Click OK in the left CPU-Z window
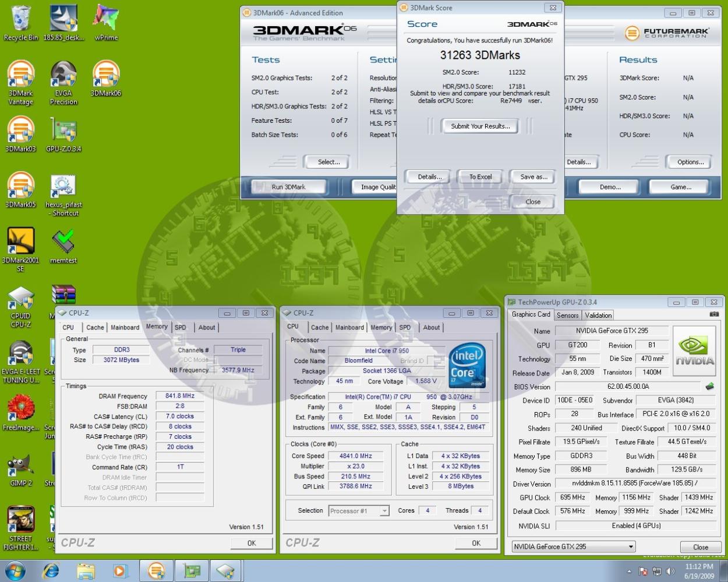The width and height of the screenshot is (728, 582). click(252, 543)
